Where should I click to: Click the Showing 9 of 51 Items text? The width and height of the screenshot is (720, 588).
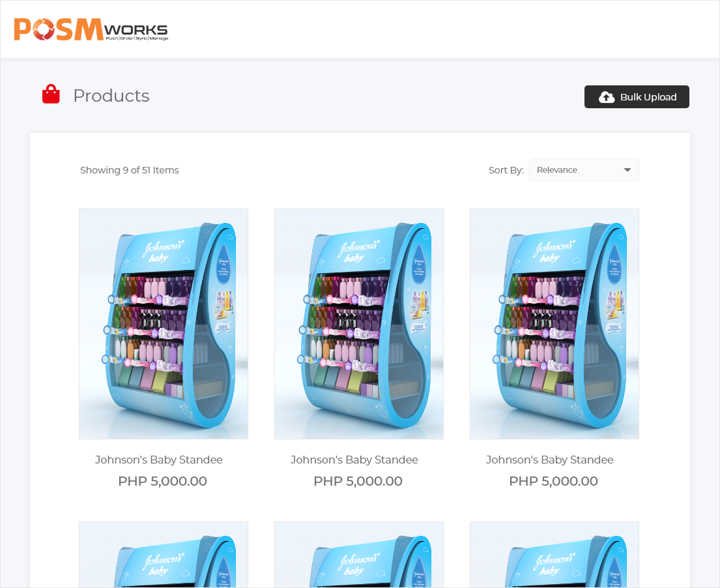130,170
